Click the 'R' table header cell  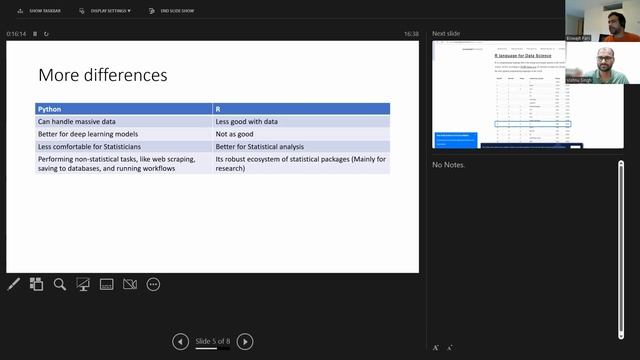[x=301, y=109]
